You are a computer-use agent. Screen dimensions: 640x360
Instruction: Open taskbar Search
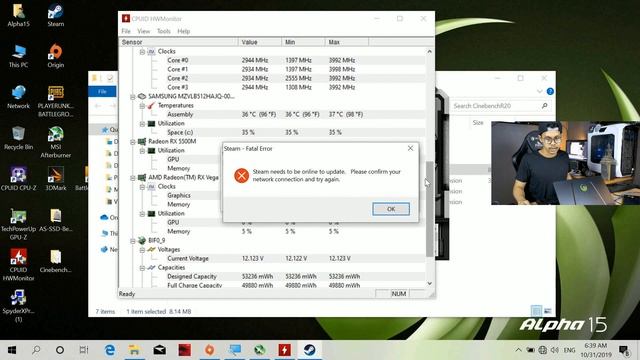(36, 350)
